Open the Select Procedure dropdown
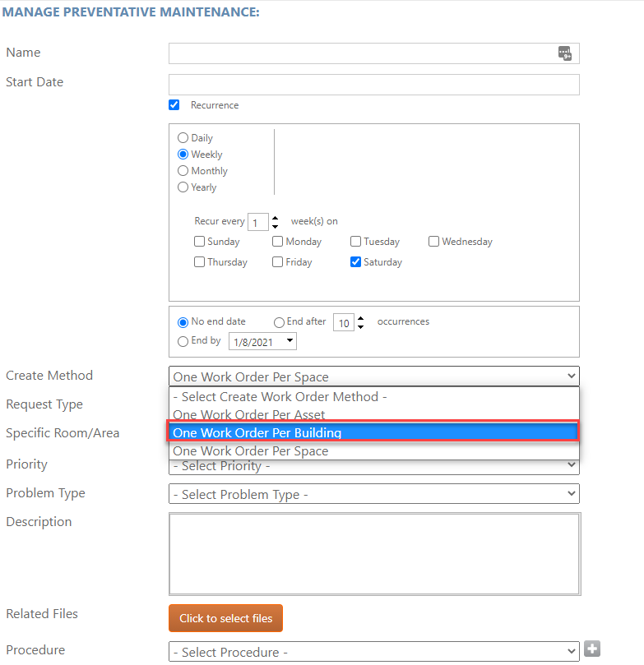The image size is (644, 665). (x=373, y=651)
